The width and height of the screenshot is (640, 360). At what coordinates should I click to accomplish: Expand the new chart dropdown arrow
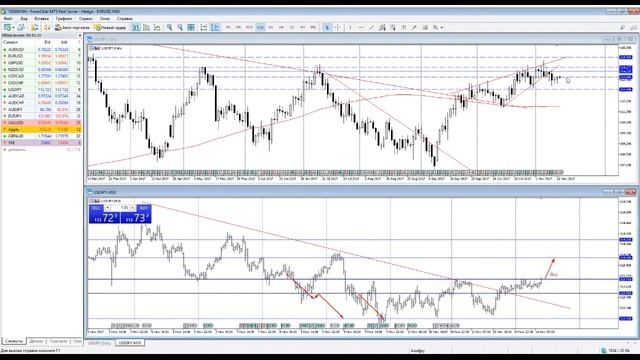(x=13, y=27)
